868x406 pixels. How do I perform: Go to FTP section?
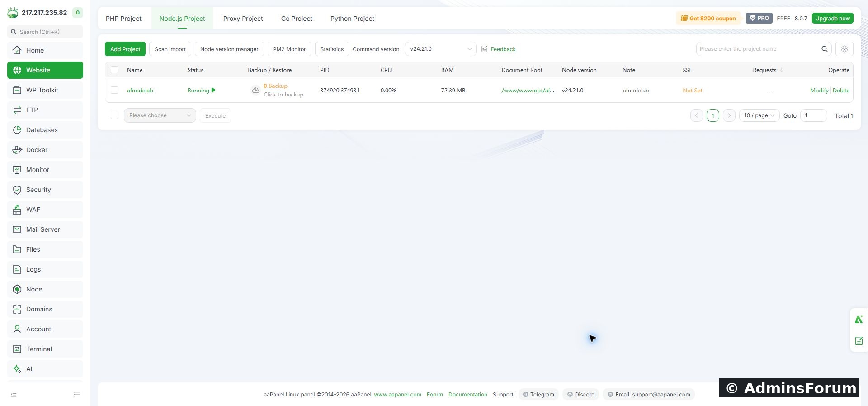(x=45, y=110)
